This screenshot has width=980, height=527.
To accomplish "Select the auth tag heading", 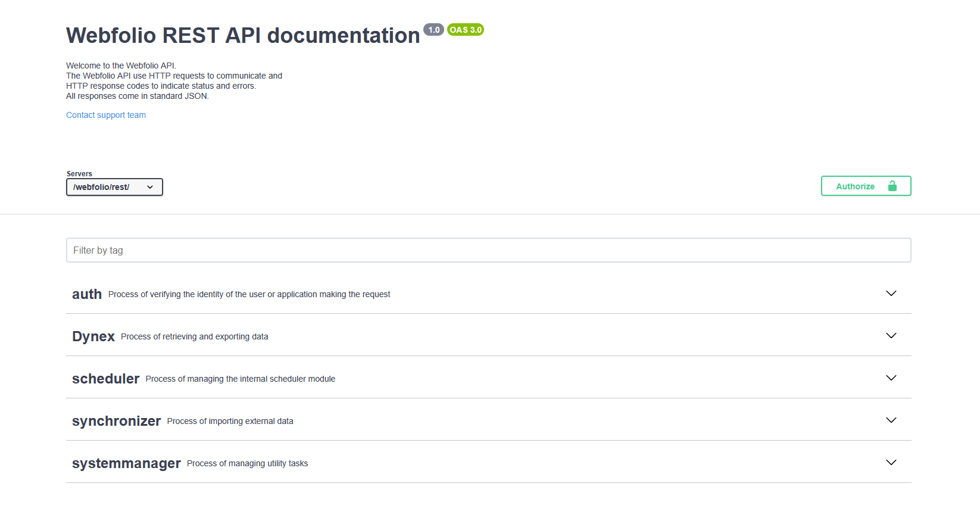I will pos(87,294).
